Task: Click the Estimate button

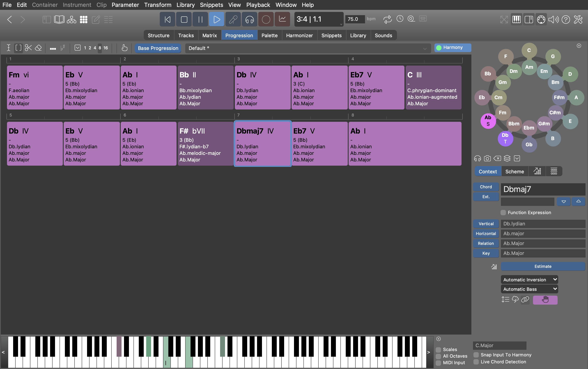Action: pyautogui.click(x=543, y=266)
